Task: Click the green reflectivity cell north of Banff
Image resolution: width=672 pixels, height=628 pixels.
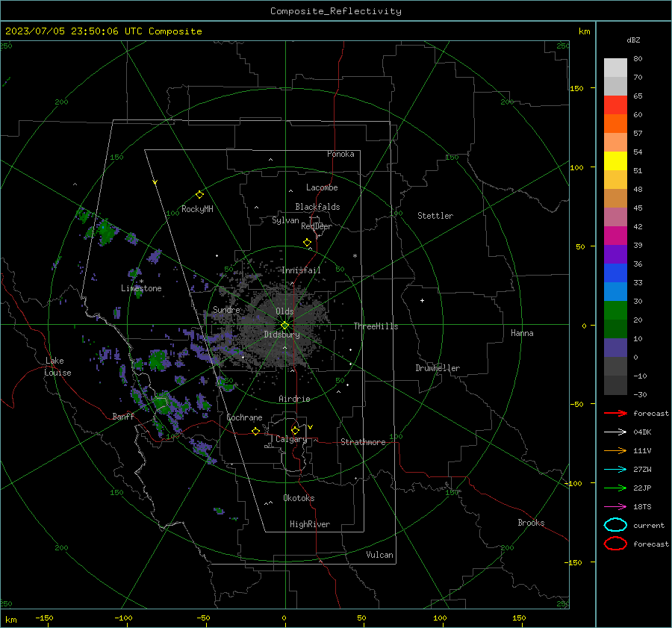Action: coord(158,360)
